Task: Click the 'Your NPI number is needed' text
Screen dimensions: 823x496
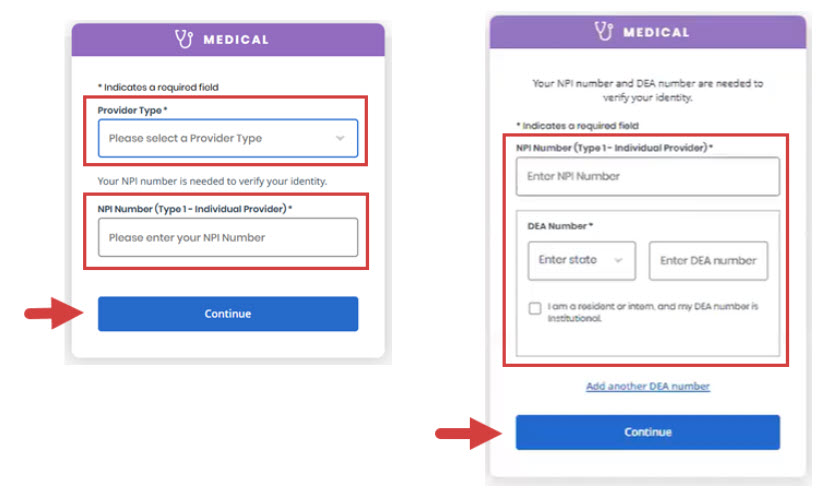Action: click(x=212, y=181)
